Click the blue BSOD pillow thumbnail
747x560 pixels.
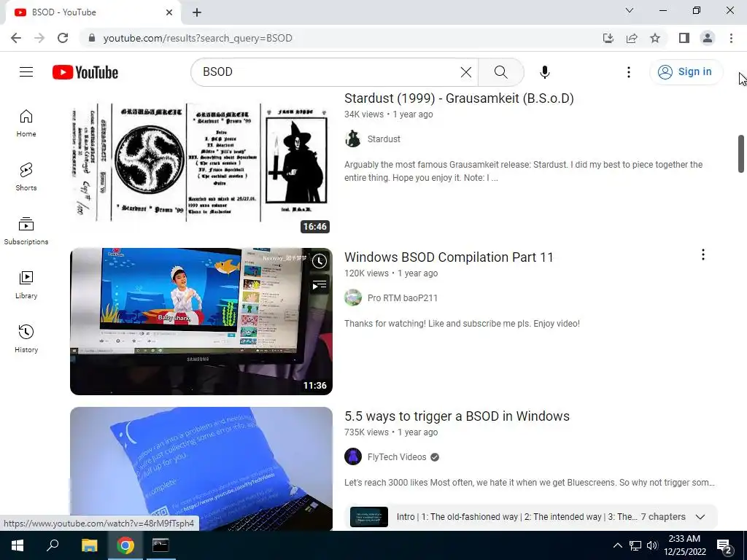[x=201, y=469]
